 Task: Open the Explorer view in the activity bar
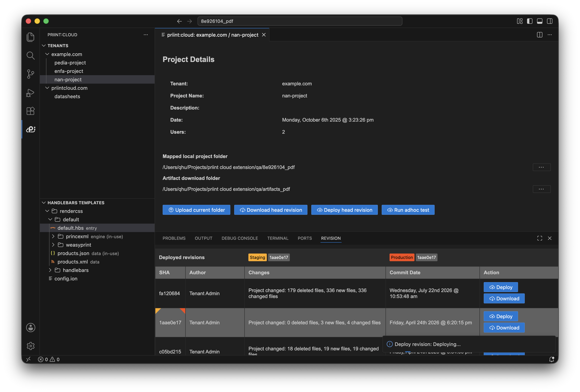[x=30, y=37]
